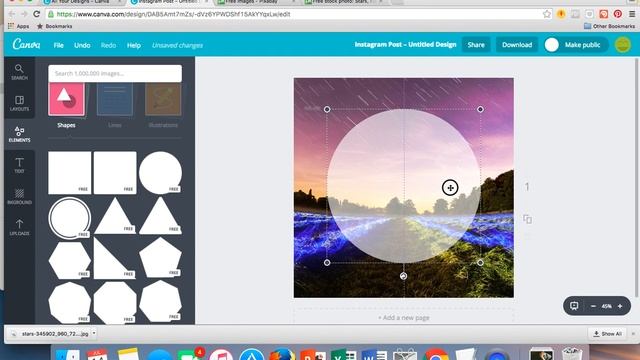Open the Layouts panel
The image size is (640, 360).
click(x=19, y=103)
